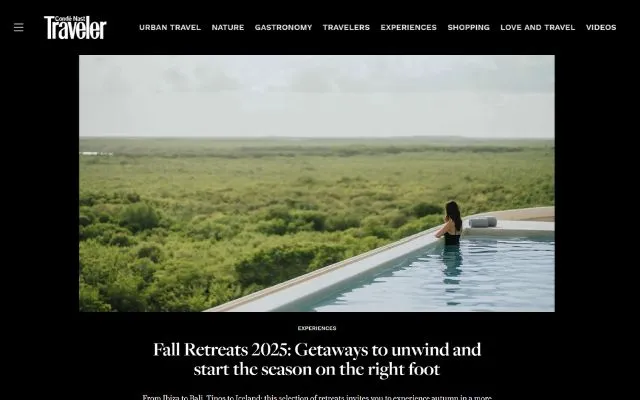This screenshot has width=640, height=400.
Task: Go to the Condé Nast Traveler homepage logo
Action: pyautogui.click(x=75, y=27)
